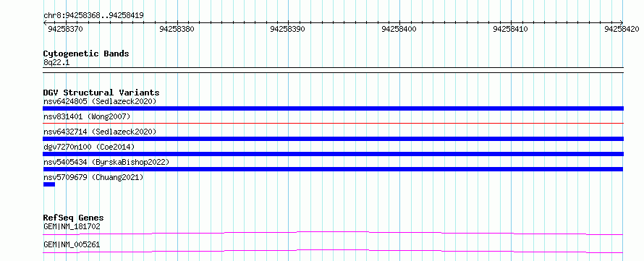This screenshot has width=644, height=261.
Task: Click the short blue bar for nsv5709679
Action: (x=49, y=184)
